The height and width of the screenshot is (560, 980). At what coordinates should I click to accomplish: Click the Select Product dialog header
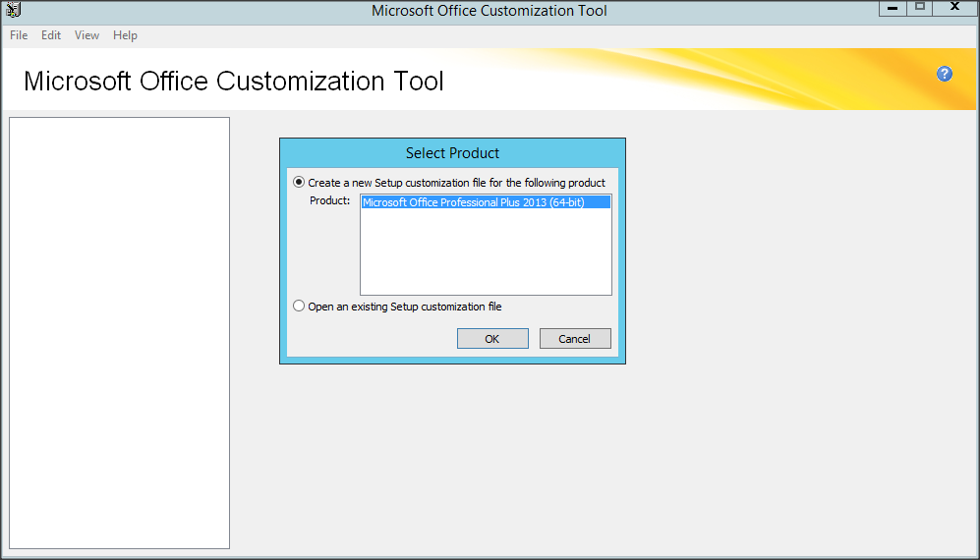[x=452, y=153]
